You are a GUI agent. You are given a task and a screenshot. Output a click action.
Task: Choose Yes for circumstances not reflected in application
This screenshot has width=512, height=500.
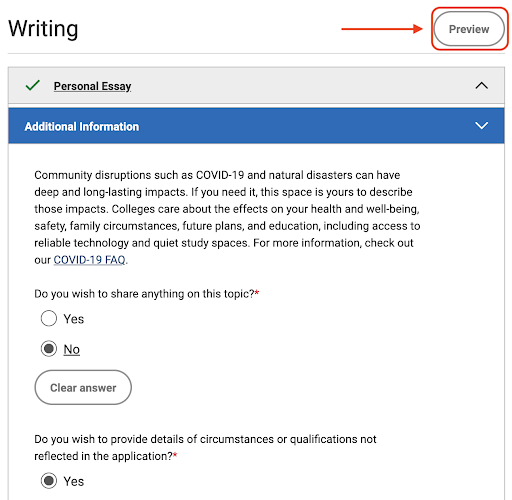pyautogui.click(x=49, y=481)
